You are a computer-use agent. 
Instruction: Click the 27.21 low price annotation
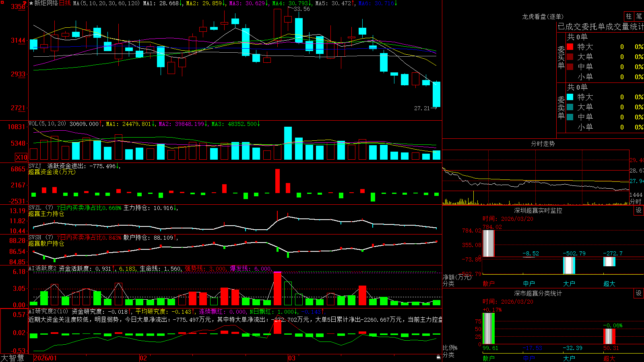pos(422,108)
